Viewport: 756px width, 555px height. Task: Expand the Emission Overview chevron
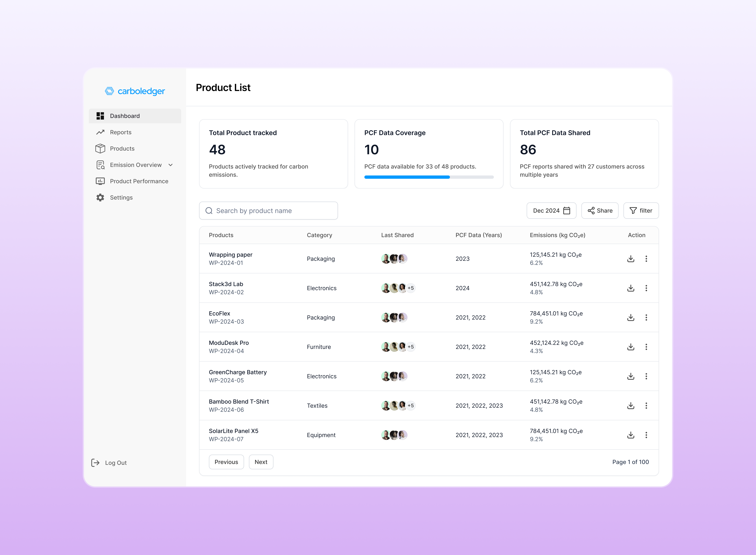click(x=170, y=165)
